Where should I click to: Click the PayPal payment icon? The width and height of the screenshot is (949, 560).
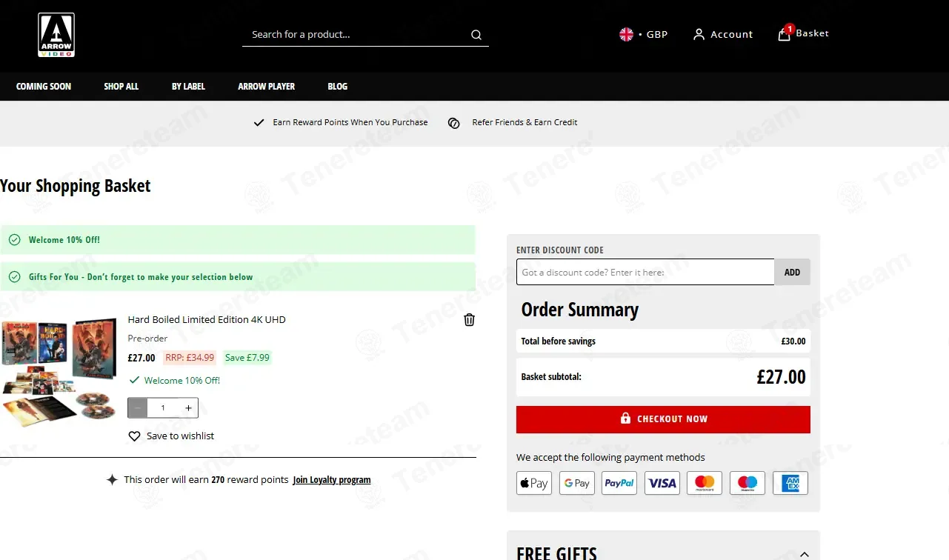point(619,483)
